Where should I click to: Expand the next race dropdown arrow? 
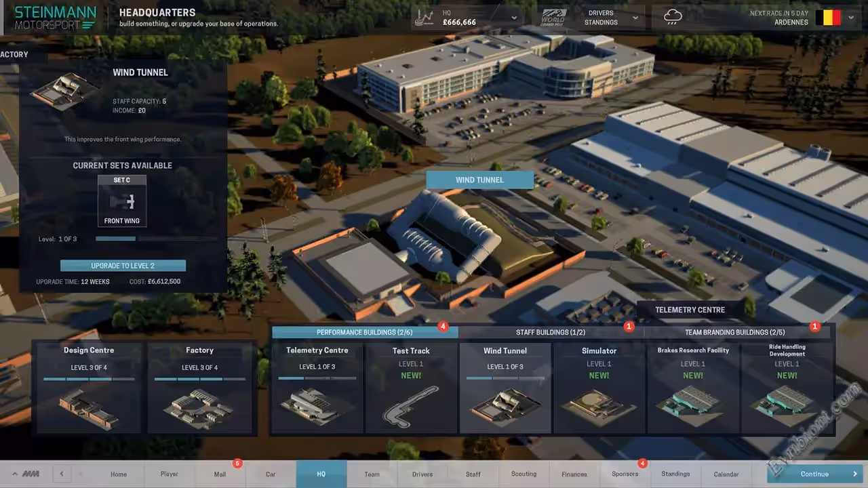(851, 18)
